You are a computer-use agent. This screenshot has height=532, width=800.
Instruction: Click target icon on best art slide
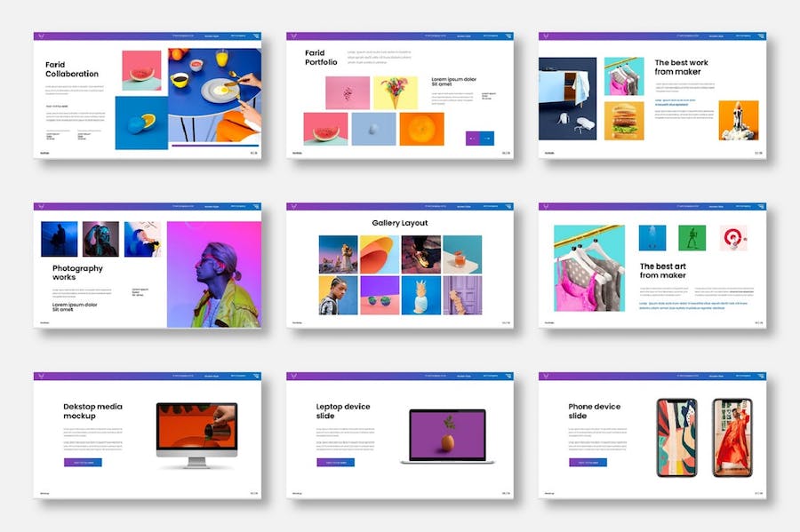coord(733,238)
